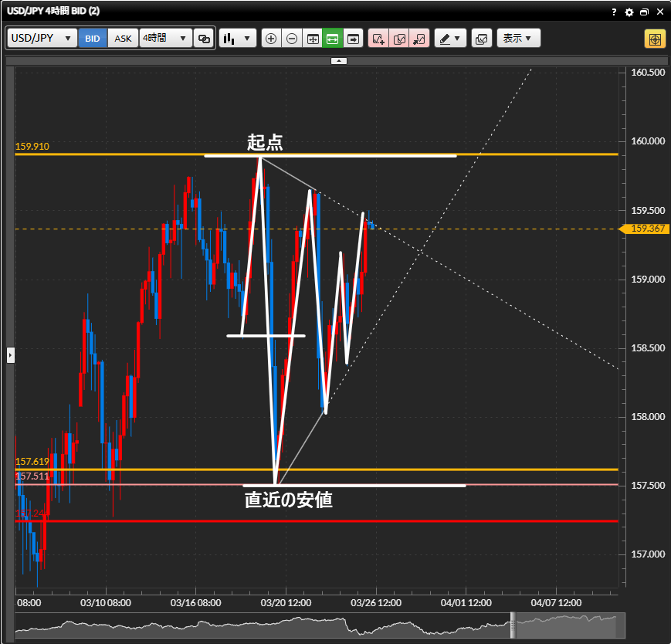Click the add new order line icon
This screenshot has height=644, width=671.
click(378, 38)
